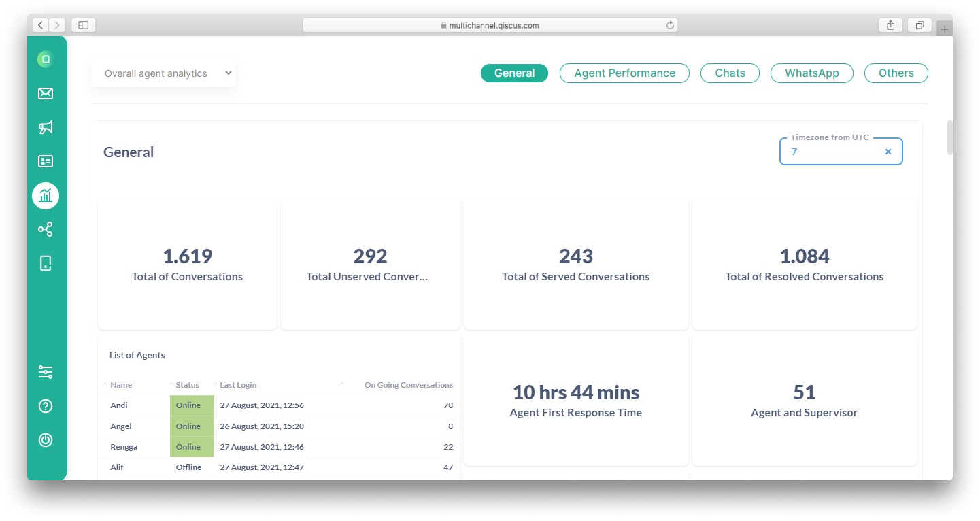Open the settings sliders icon

tap(46, 372)
